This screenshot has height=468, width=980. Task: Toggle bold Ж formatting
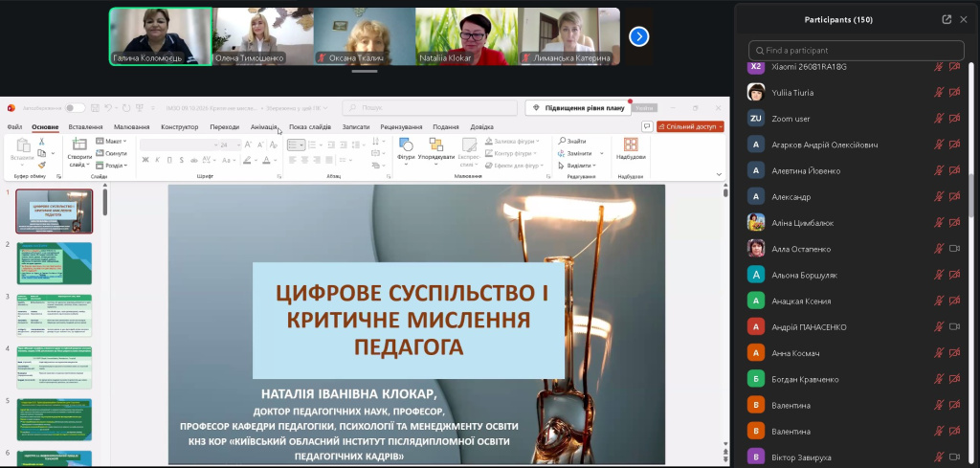tap(145, 160)
